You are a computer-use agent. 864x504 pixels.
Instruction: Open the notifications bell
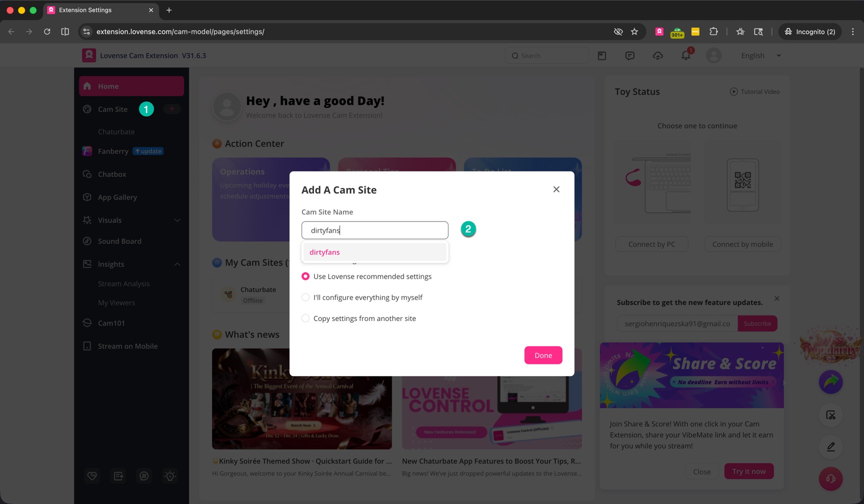click(685, 55)
